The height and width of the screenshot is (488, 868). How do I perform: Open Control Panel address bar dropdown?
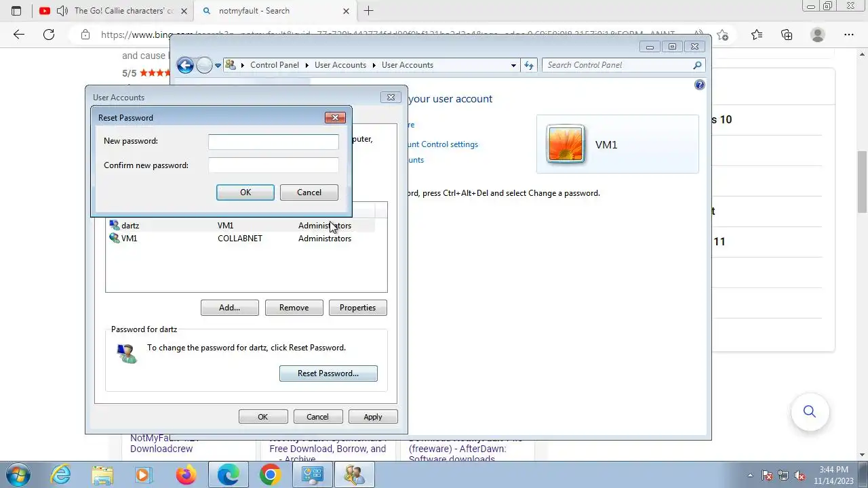click(x=513, y=66)
